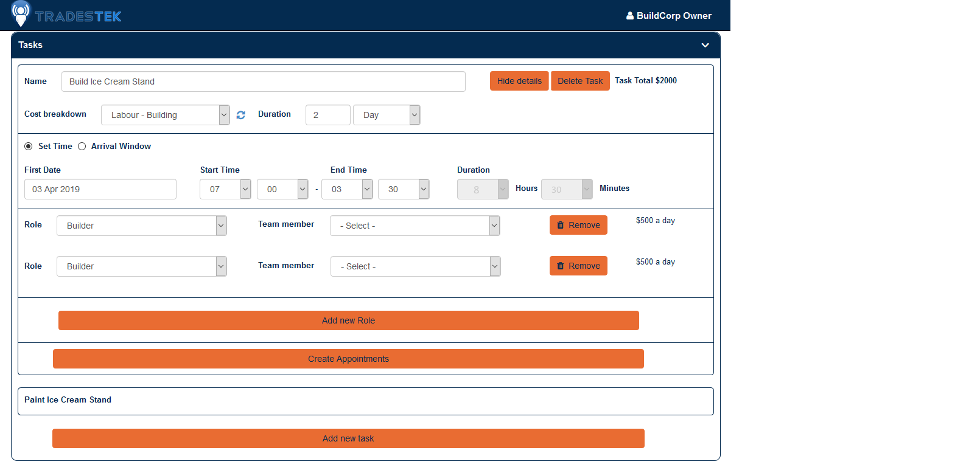This screenshot has width=980, height=467.
Task: Click the BuildCorp Owner user icon
Action: tap(630, 16)
